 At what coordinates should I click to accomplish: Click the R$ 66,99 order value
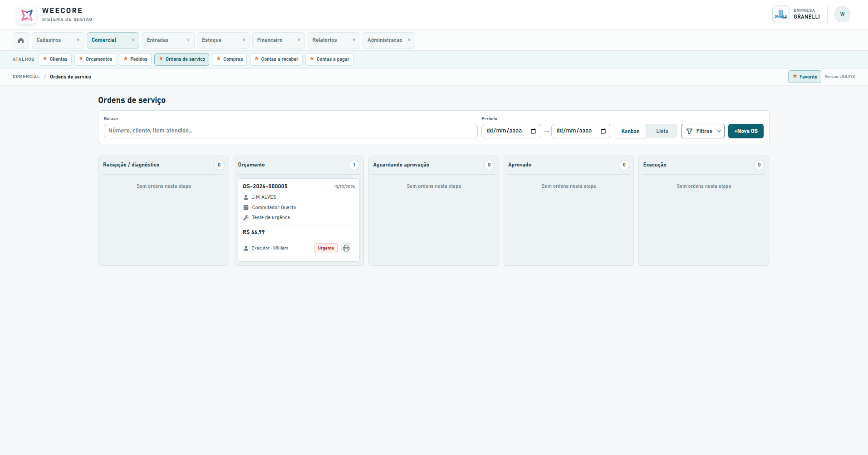pyautogui.click(x=254, y=232)
